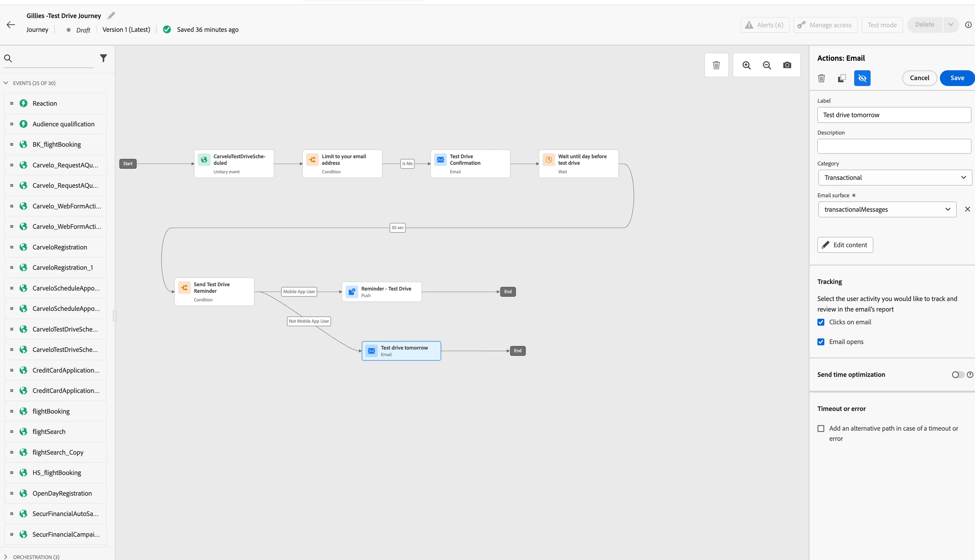Image resolution: width=975 pixels, height=560 pixels.
Task: Open Send time optimization help icon
Action: (970, 375)
